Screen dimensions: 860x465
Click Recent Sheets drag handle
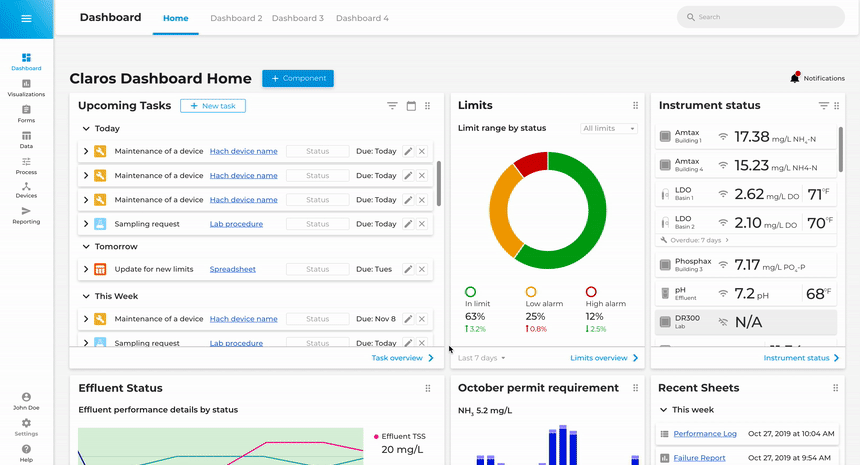point(835,388)
